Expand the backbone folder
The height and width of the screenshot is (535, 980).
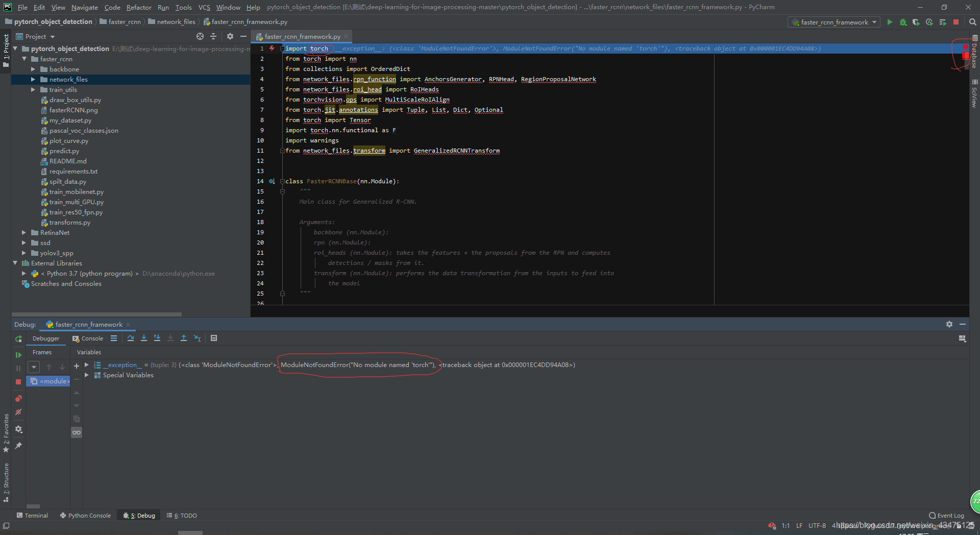33,69
